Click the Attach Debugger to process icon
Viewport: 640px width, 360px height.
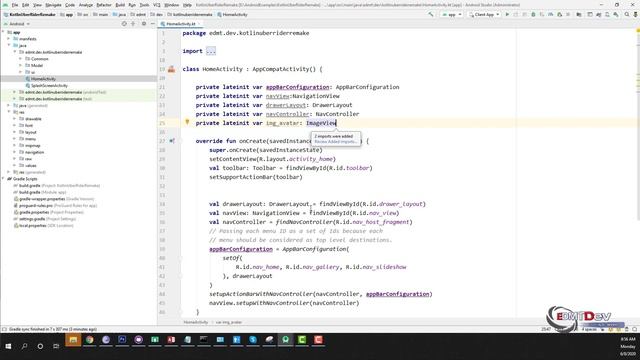(x=560, y=14)
